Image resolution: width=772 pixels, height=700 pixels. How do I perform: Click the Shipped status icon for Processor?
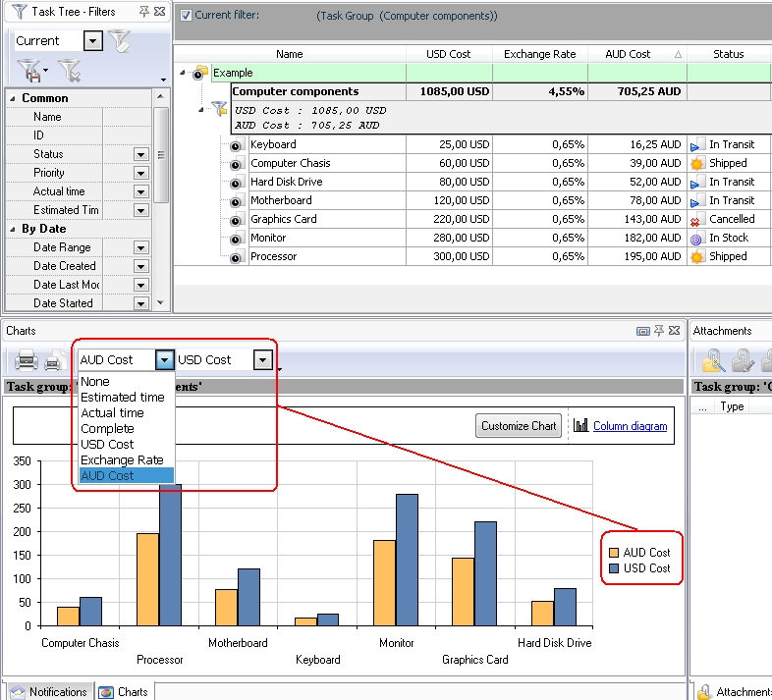click(x=697, y=257)
